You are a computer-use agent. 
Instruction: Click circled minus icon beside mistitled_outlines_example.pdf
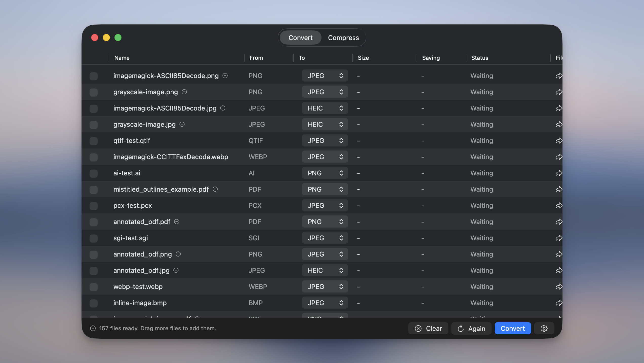tap(215, 189)
